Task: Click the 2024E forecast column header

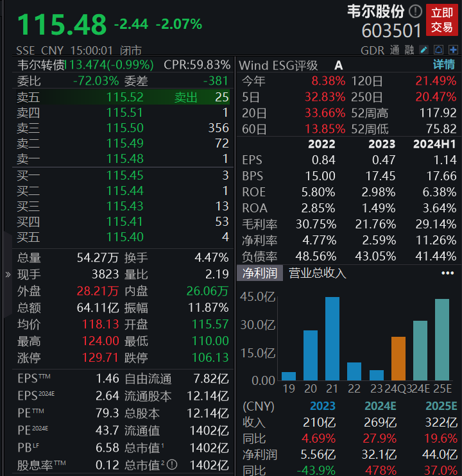Action: click(381, 406)
